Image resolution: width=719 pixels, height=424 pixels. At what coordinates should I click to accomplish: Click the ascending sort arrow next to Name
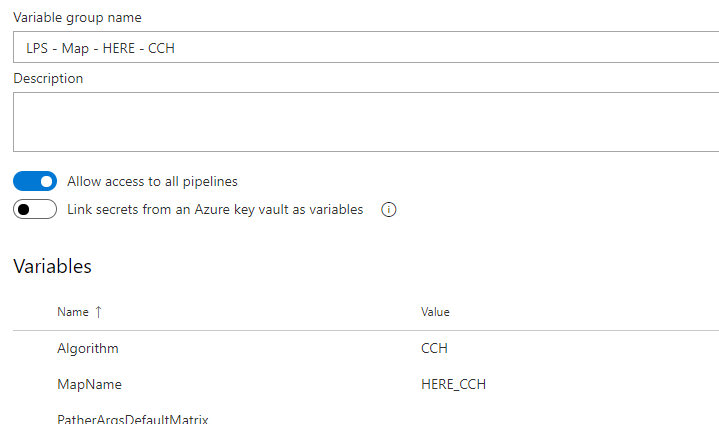pyautogui.click(x=98, y=312)
